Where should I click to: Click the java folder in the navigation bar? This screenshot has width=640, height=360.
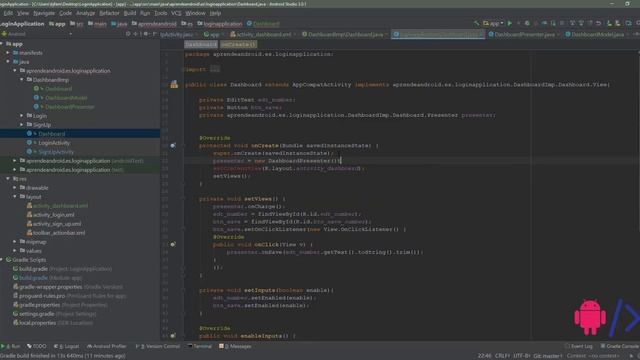click(x=119, y=24)
